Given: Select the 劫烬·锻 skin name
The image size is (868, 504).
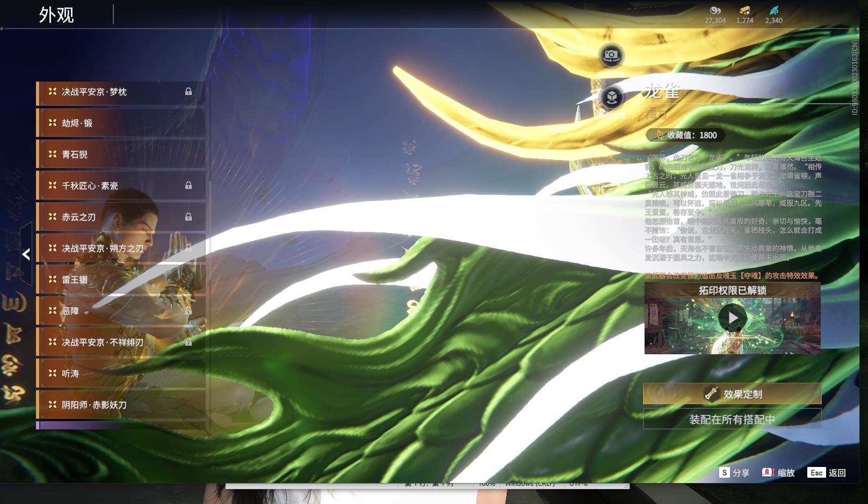Looking at the screenshot, I should [x=77, y=123].
